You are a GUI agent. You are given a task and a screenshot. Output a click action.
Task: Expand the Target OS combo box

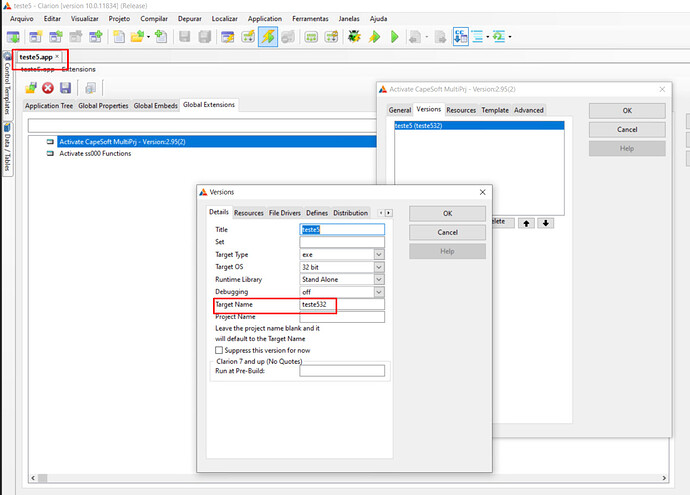tap(379, 267)
